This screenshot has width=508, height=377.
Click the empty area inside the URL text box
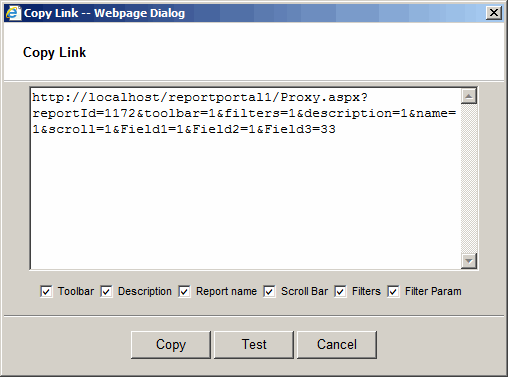[x=246, y=200]
